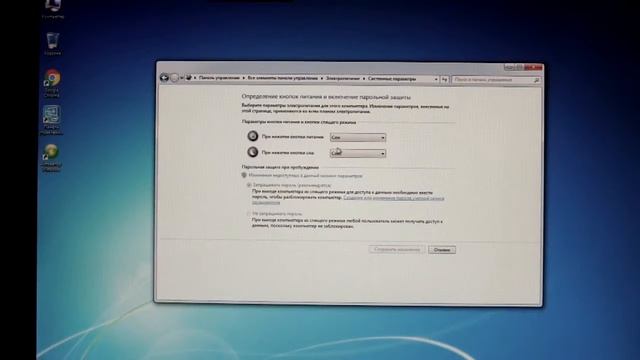640x360 pixels.
Task: Click the Сохранить изменения button
Action: pyautogui.click(x=397, y=249)
